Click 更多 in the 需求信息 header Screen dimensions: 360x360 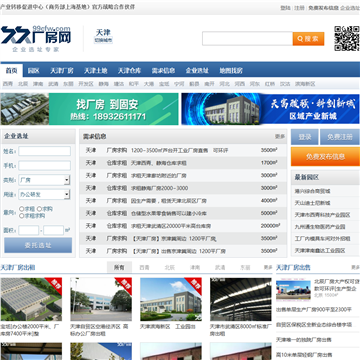280,136
